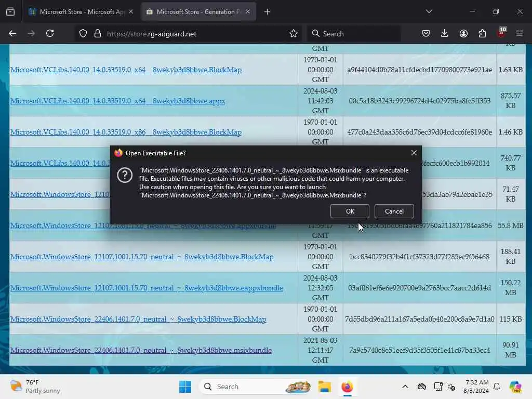This screenshot has width=532, height=399.
Task: Download VCLibs 14.0.33519.0 x64 appx link
Action: [x=118, y=101]
